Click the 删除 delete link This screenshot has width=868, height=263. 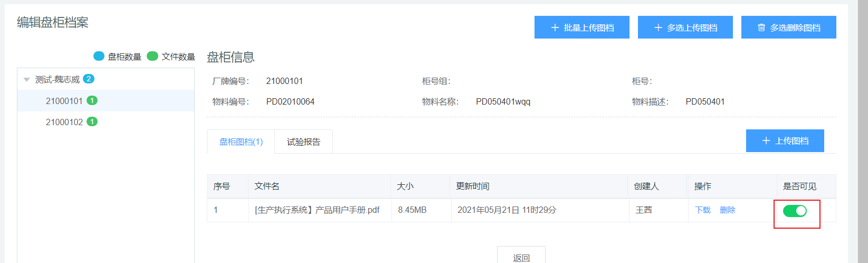(x=727, y=210)
